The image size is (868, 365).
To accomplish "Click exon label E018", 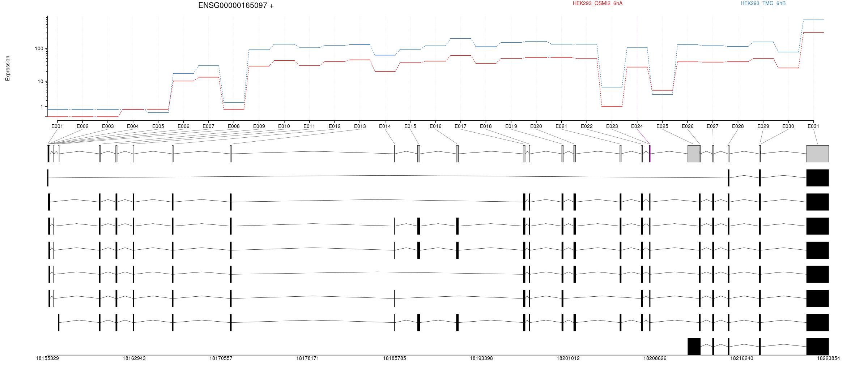I will [x=486, y=126].
